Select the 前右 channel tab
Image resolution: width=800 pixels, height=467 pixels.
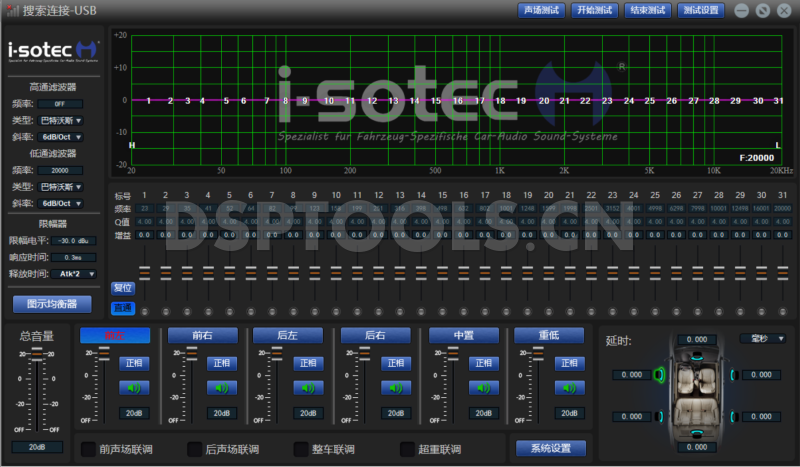pyautogui.click(x=203, y=335)
